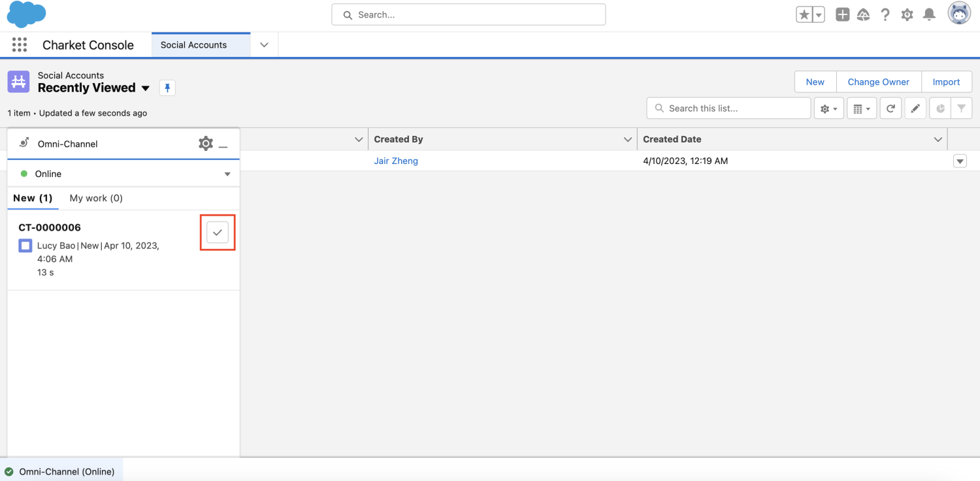Image resolution: width=980 pixels, height=481 pixels.
Task: Click the Search this list field
Action: coord(728,108)
